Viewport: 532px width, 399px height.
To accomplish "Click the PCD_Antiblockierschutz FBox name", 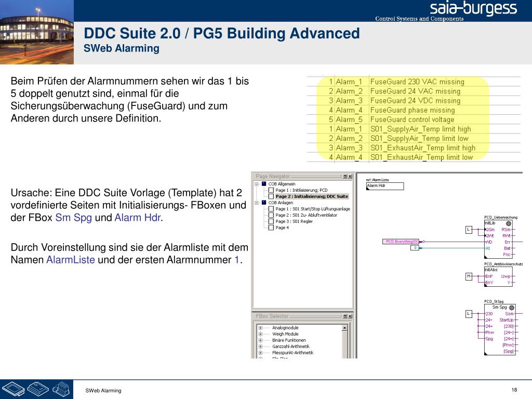I will pos(503,264).
